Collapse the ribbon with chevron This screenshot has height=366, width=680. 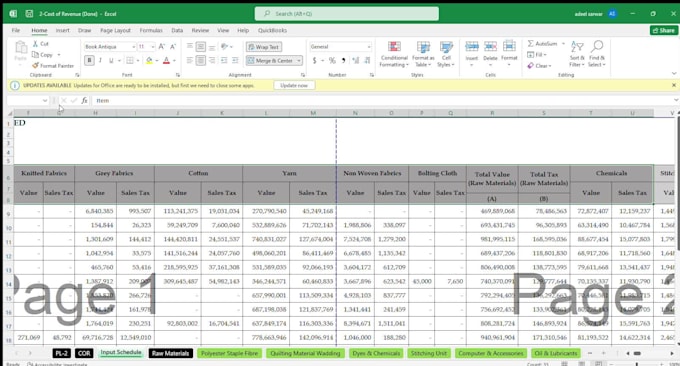point(673,73)
